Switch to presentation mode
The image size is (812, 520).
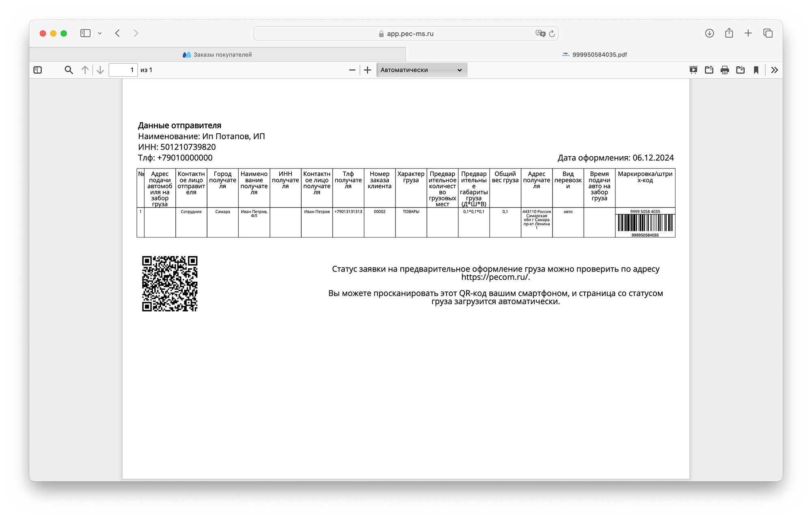693,70
